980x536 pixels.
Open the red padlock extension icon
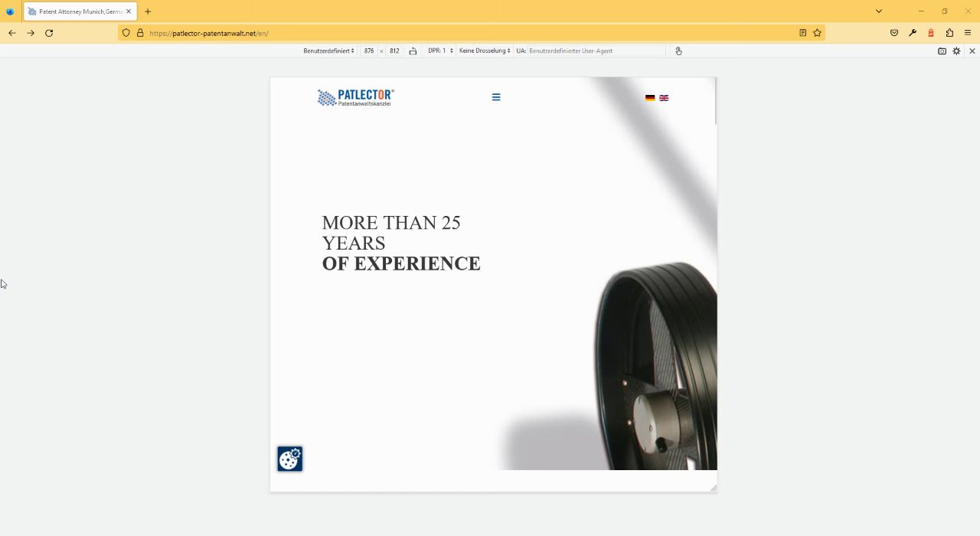(x=931, y=33)
